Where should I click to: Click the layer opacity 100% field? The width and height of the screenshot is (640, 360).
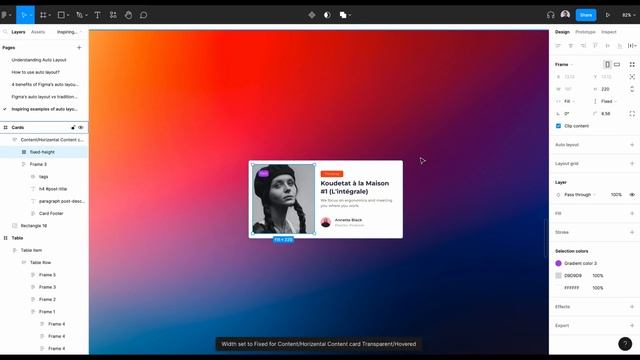[x=616, y=195]
